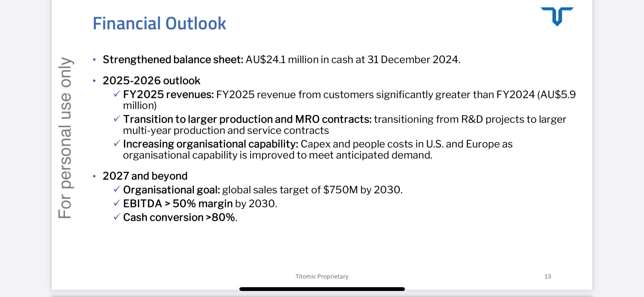Tap 'Increasing organisational capability:' label
The image size is (644, 297).
click(x=211, y=144)
